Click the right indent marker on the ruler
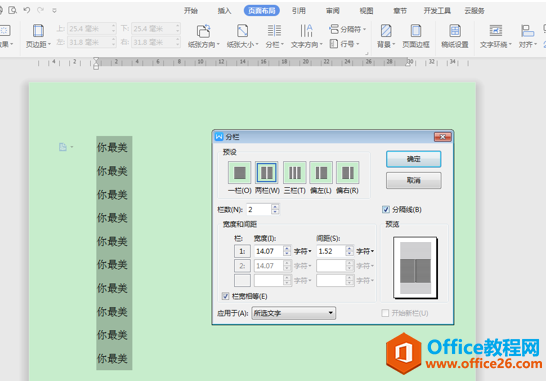This screenshot has height=381, width=549. 408,63
